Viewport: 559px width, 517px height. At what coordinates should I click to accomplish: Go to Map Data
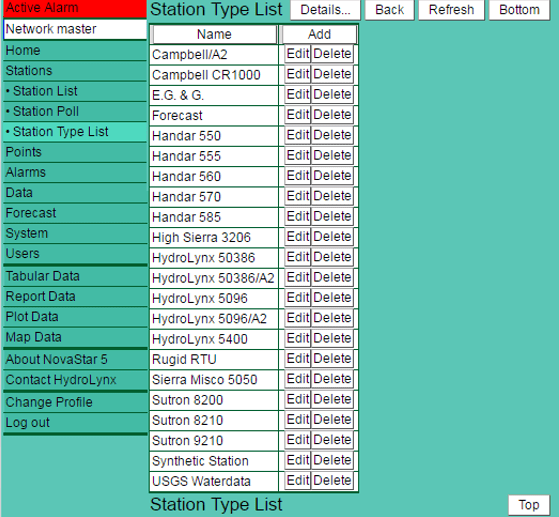click(x=75, y=337)
